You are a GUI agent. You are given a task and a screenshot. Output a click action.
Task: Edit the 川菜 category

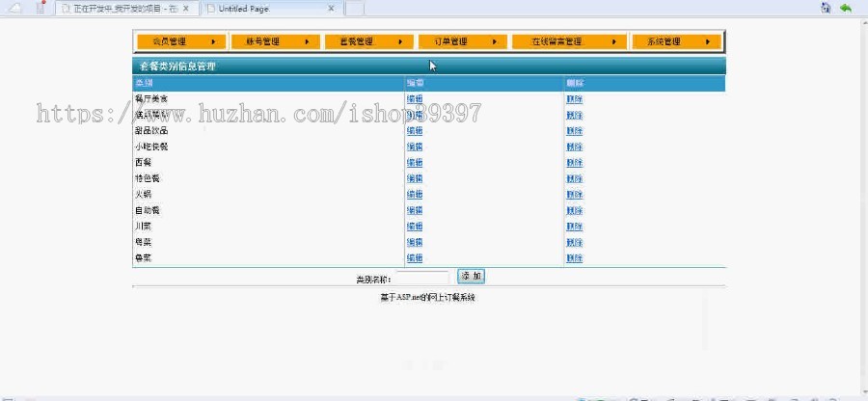click(415, 227)
